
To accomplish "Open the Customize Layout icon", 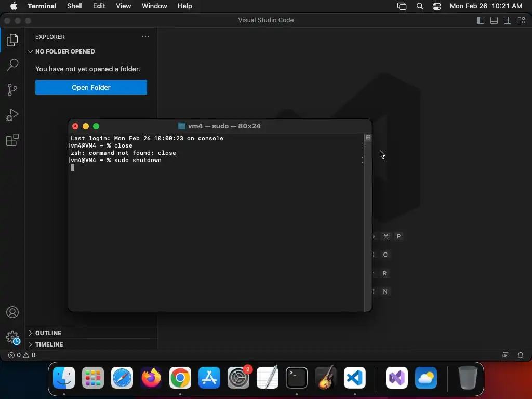I will tap(522, 20).
